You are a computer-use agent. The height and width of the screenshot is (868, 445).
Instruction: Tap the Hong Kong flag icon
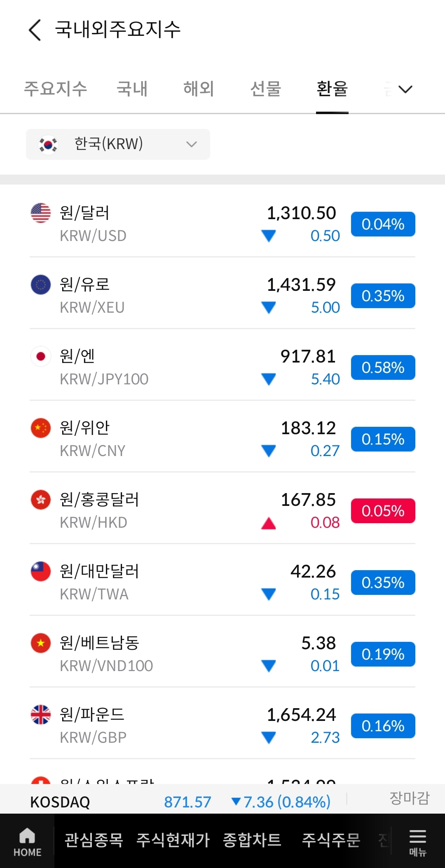coord(41,500)
